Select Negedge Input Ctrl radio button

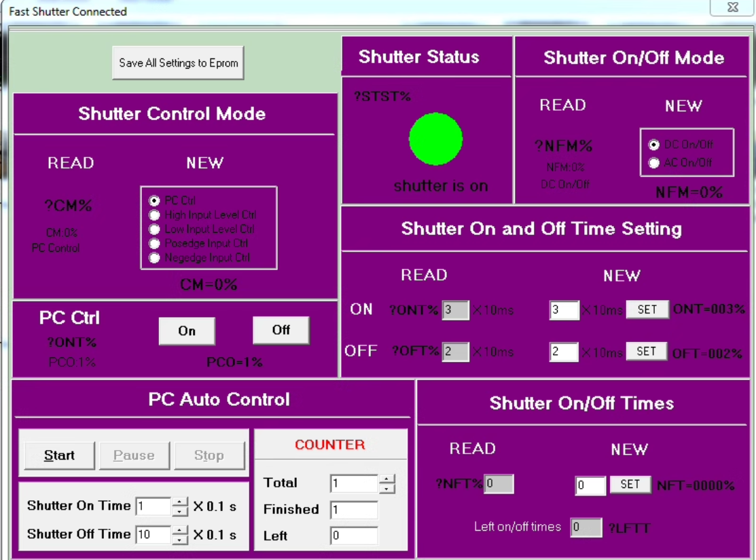click(155, 258)
